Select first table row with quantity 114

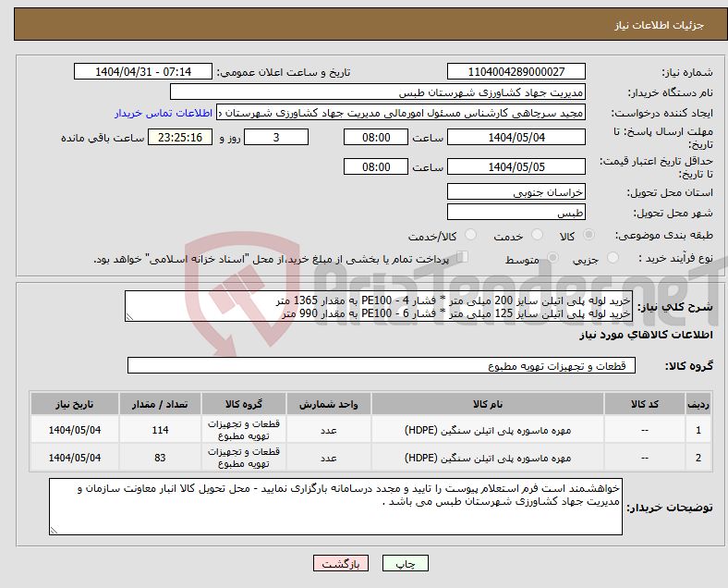370,431
